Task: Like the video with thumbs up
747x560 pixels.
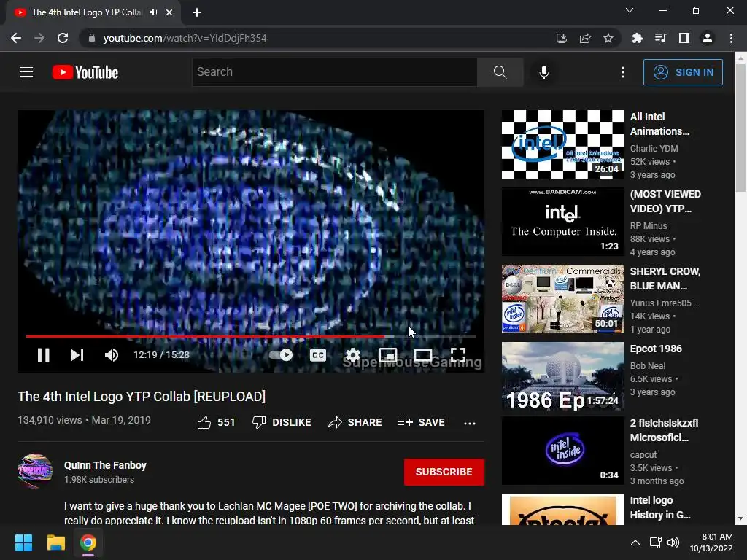Action: [216, 422]
